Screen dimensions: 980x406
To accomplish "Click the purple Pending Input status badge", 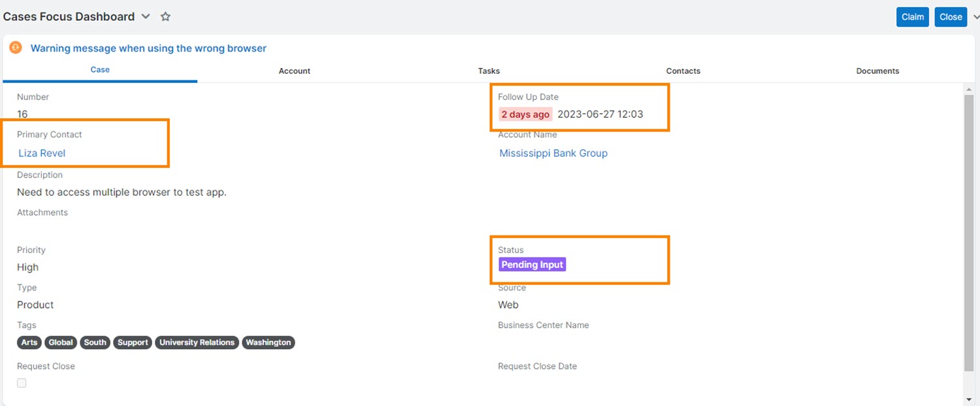I will [532, 265].
